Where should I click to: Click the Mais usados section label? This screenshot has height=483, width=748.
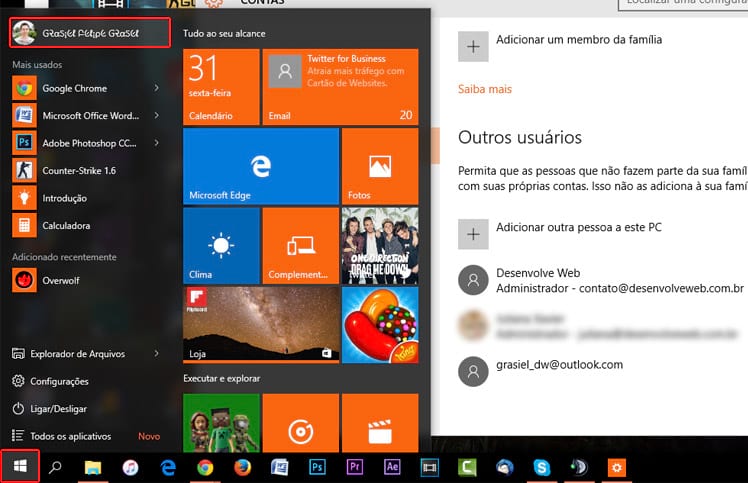pos(37,64)
